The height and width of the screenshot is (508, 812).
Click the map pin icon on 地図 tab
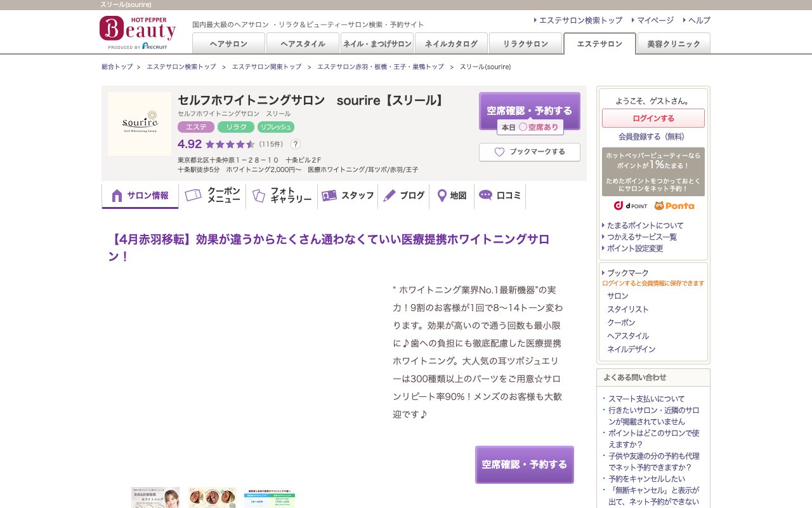(442, 196)
